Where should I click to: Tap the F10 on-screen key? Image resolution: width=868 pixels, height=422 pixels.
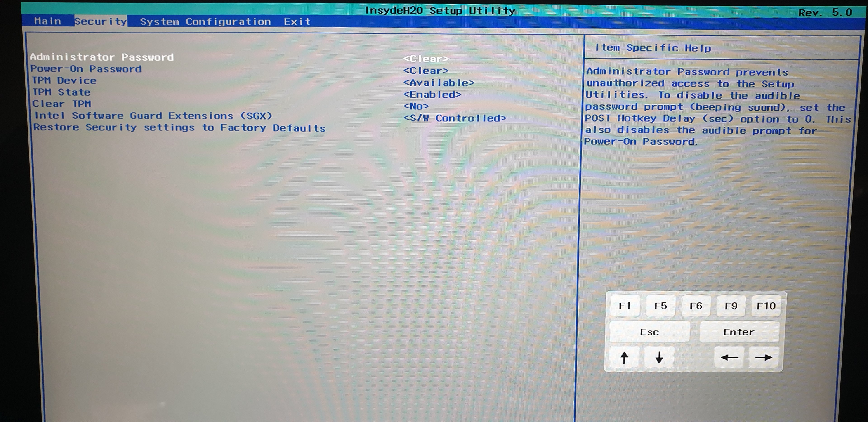click(766, 306)
